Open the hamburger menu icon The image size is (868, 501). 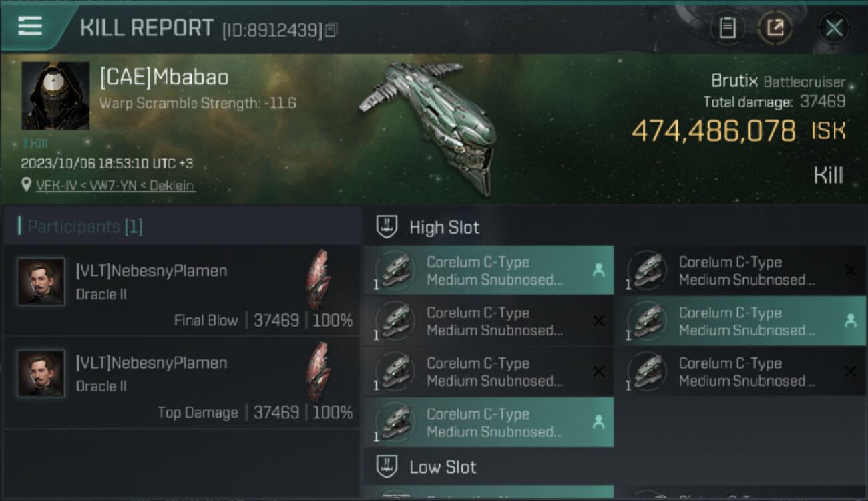(30, 25)
